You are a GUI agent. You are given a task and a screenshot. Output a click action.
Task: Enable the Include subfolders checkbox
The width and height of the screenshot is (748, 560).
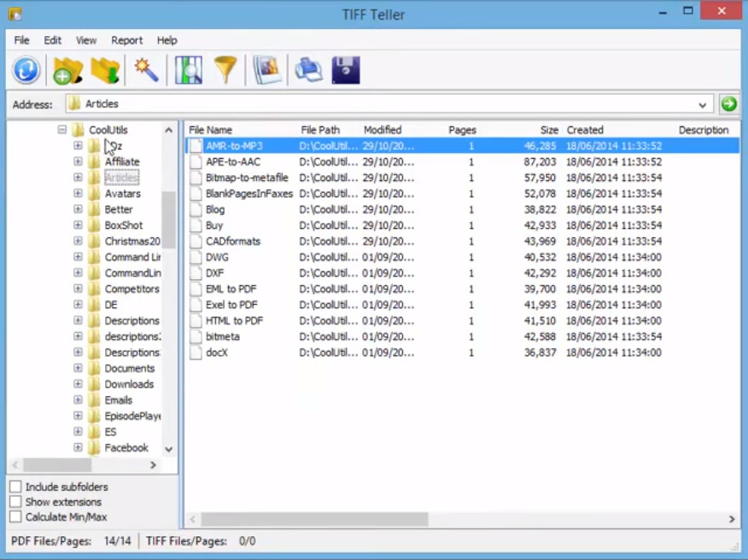15,487
